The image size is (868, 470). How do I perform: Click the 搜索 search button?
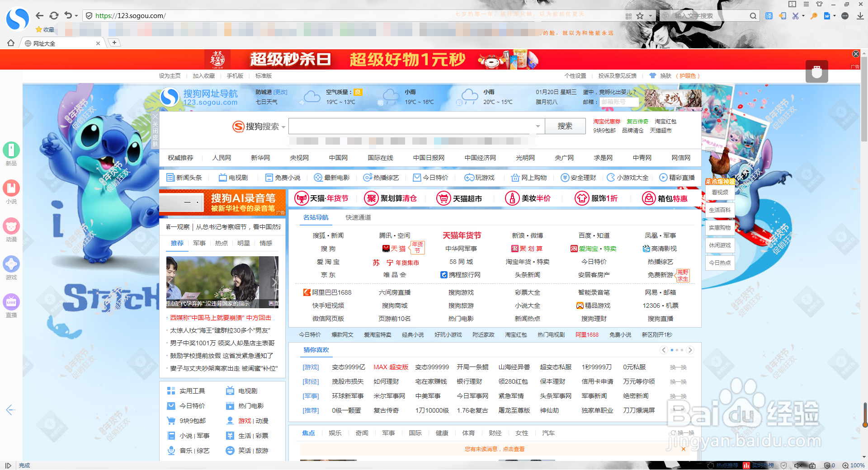tap(565, 126)
